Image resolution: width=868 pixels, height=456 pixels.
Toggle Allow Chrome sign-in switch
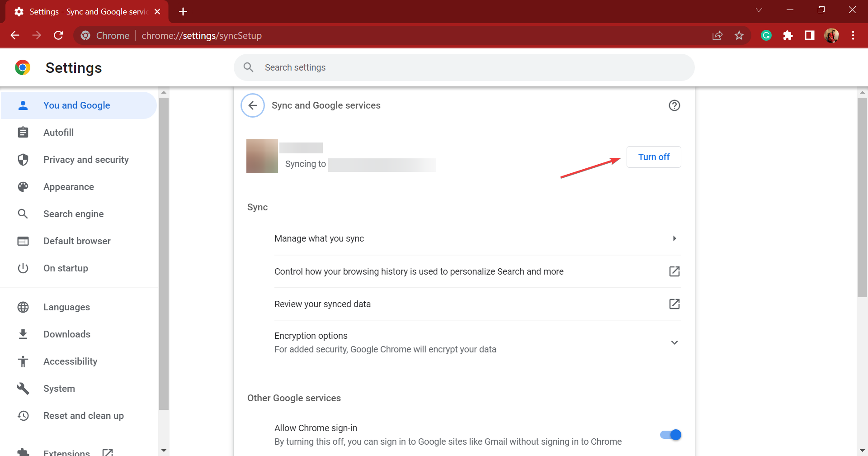(x=670, y=435)
